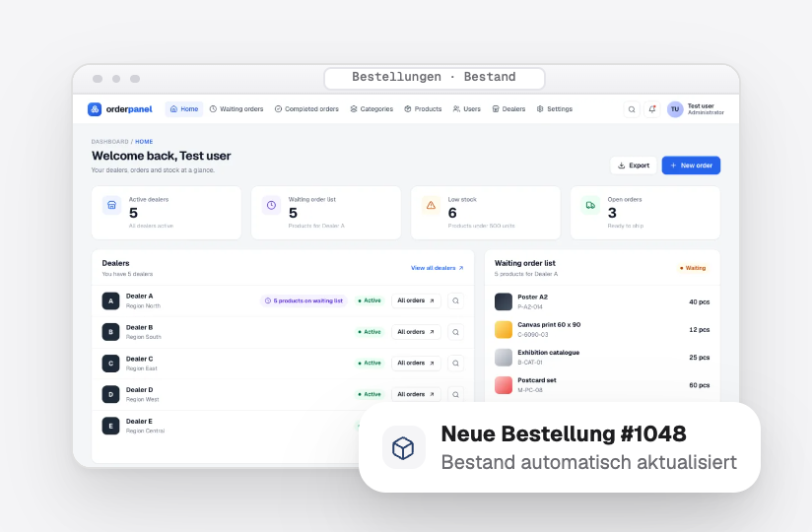This screenshot has width=812, height=532.
Task: Click the 40 pcs quantity
Action: point(699,302)
